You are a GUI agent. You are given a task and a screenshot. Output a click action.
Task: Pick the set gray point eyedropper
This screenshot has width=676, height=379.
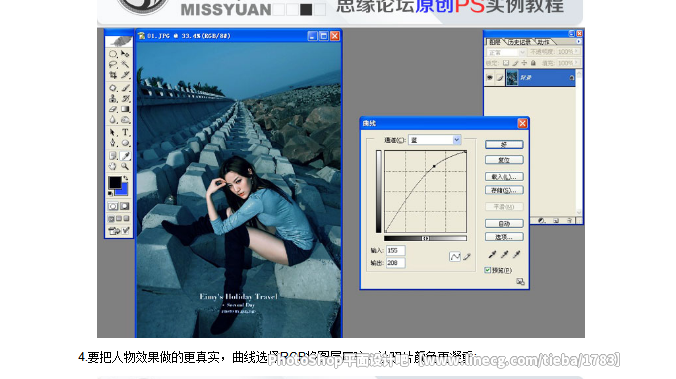click(504, 254)
